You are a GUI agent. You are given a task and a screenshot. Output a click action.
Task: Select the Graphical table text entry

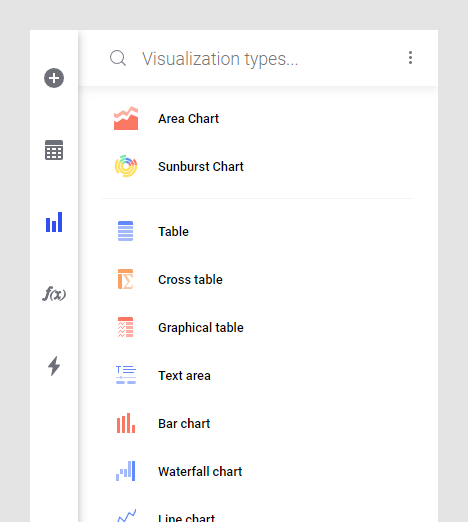coord(201,328)
